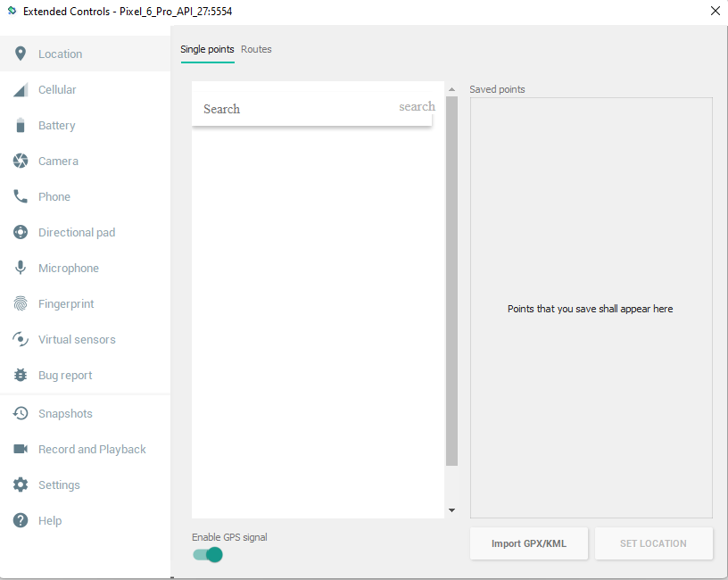Select the Single points tab
This screenshot has width=728, height=580.
click(207, 49)
